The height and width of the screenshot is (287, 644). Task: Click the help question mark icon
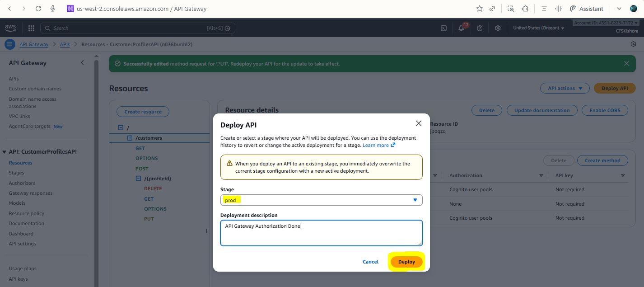480,28
